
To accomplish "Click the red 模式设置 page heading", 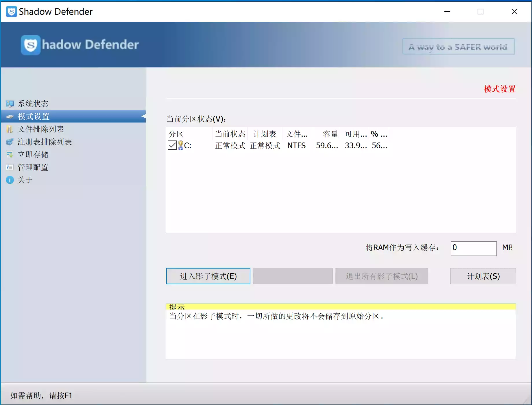I will (500, 89).
